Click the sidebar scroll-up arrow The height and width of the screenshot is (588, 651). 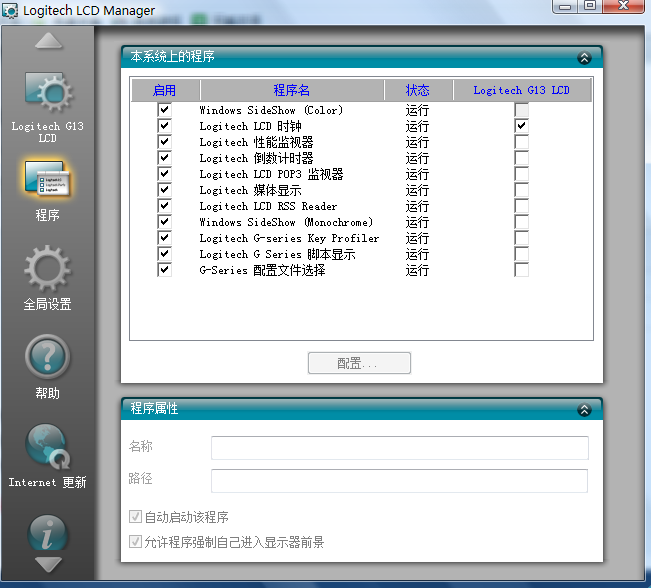(49, 41)
